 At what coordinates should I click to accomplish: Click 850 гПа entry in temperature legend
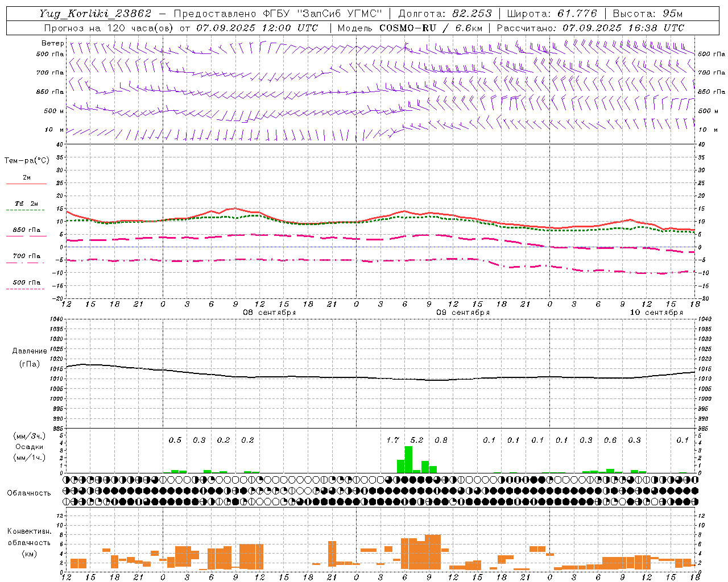pyautogui.click(x=26, y=230)
